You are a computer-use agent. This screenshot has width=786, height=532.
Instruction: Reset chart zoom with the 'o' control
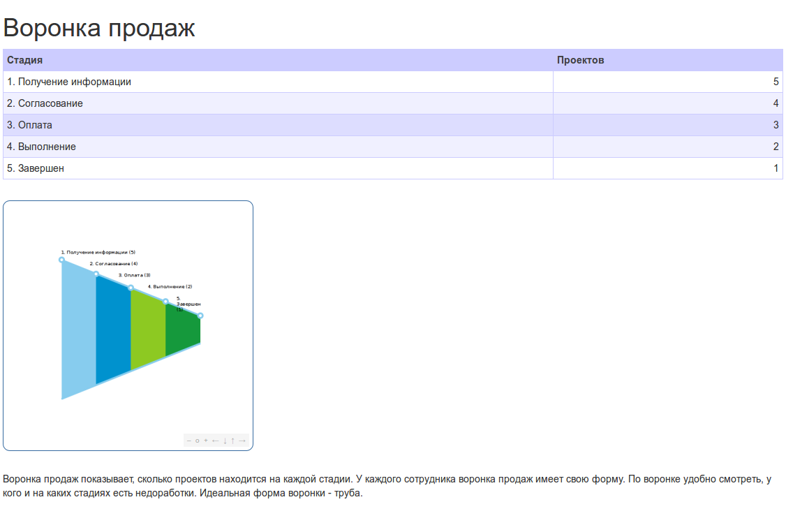[x=198, y=441]
